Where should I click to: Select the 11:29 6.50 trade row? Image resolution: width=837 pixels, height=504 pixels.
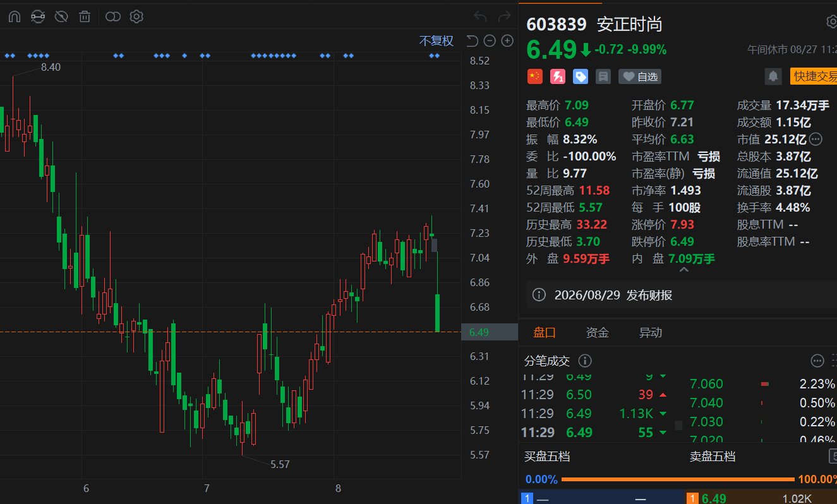pos(595,395)
